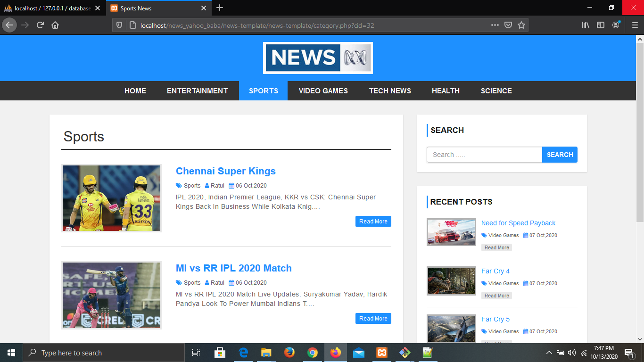Image resolution: width=644 pixels, height=362 pixels.
Task: Open the Video Games menu item
Action: (323, 90)
